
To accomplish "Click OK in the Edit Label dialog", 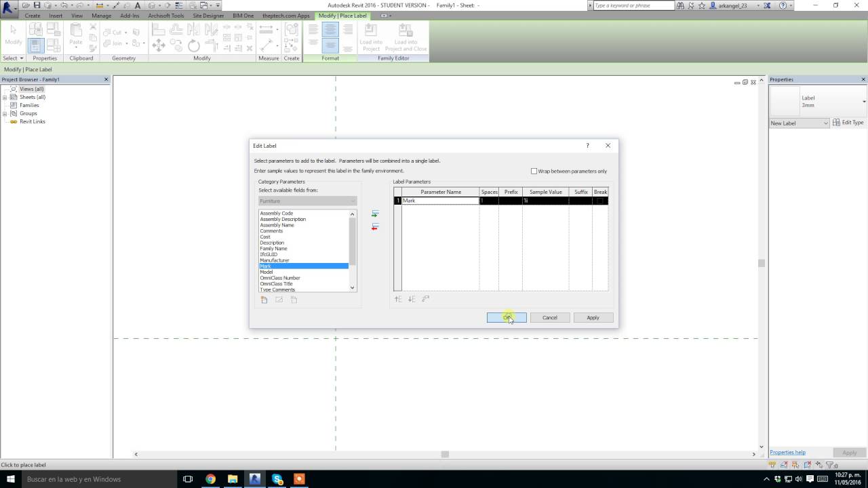I will [x=507, y=317].
